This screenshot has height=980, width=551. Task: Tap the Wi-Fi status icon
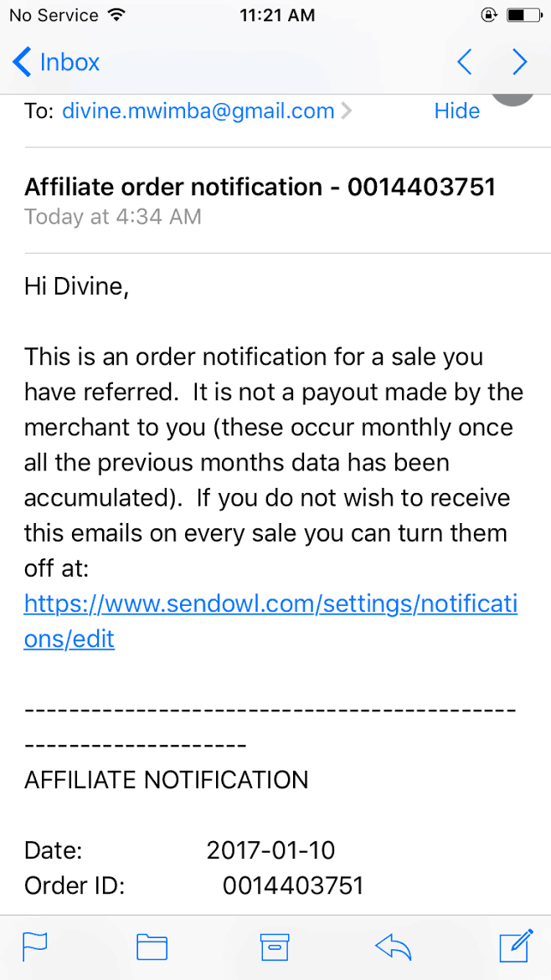click(x=116, y=15)
